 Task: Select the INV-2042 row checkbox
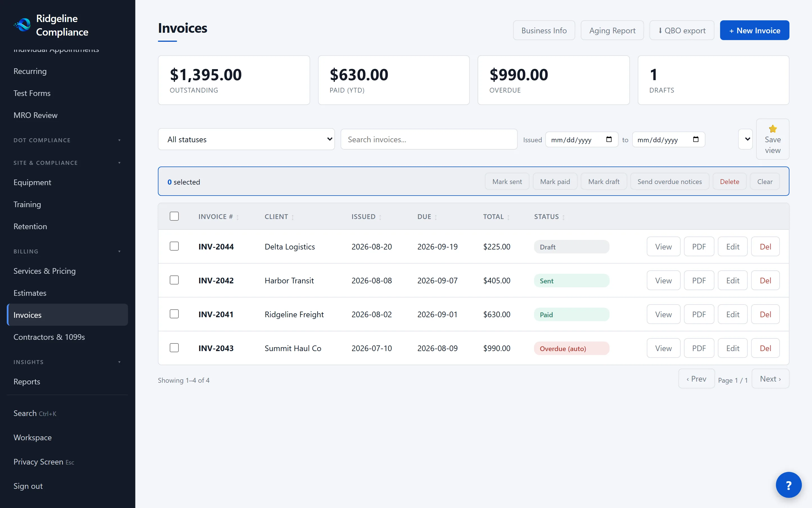tap(174, 280)
